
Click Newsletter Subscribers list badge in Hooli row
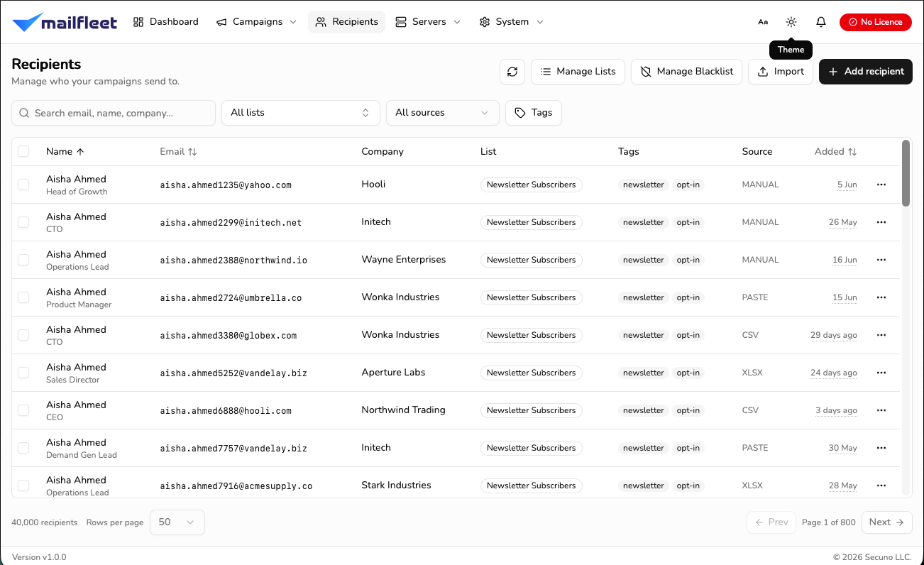coord(532,185)
